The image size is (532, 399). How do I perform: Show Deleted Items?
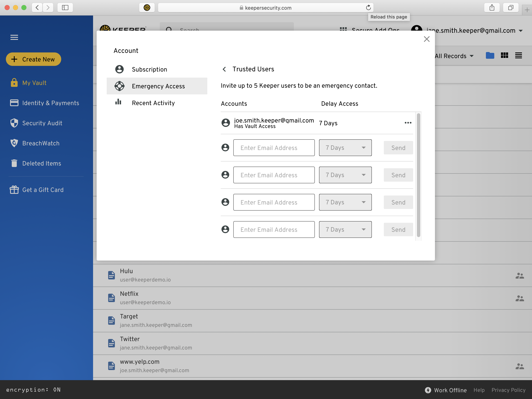pos(36,163)
